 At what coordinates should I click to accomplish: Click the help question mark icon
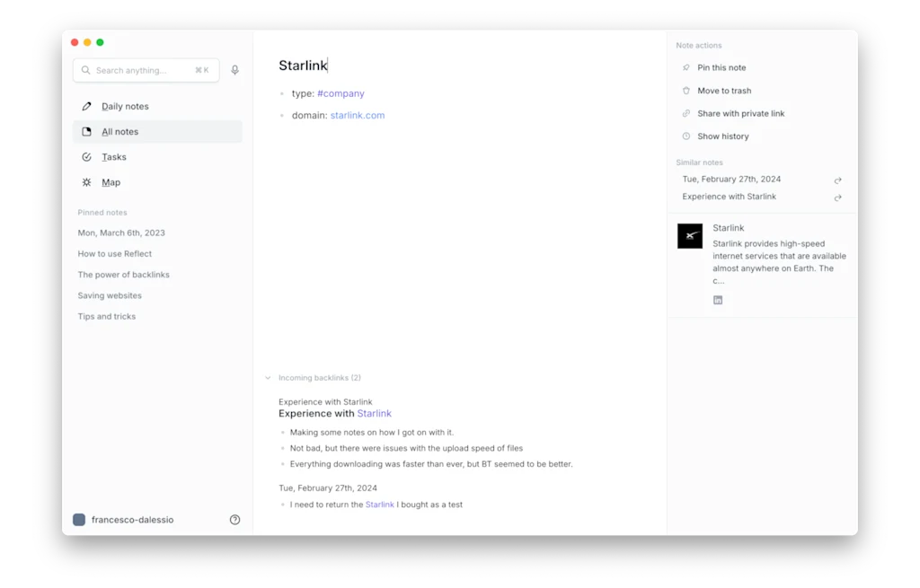pyautogui.click(x=234, y=519)
